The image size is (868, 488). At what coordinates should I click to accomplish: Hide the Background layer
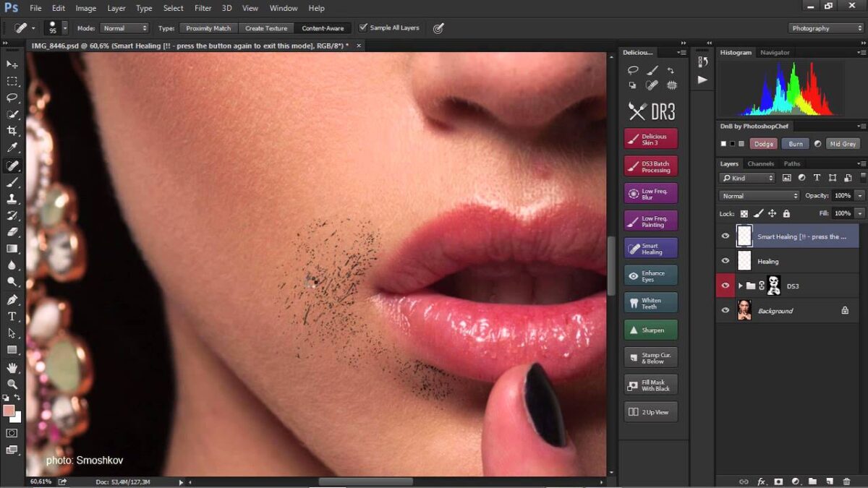[x=726, y=310]
